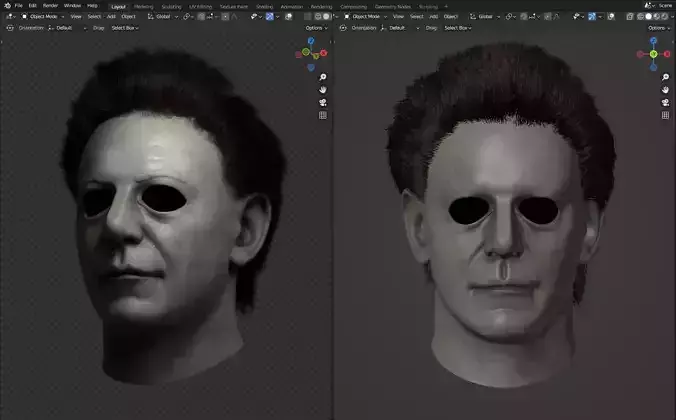Viewport: 676px width, 420px height.
Task: Open pivot point icon in right viewport header
Action: point(510,16)
